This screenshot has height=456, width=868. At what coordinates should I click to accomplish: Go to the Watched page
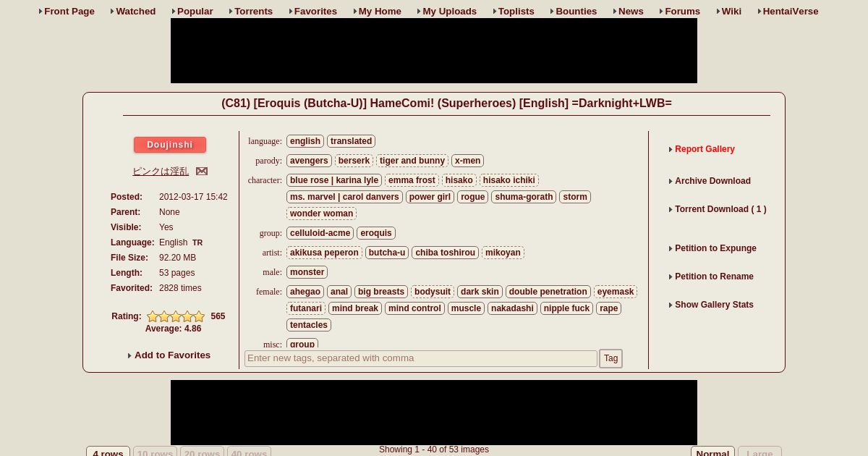pos(136,11)
